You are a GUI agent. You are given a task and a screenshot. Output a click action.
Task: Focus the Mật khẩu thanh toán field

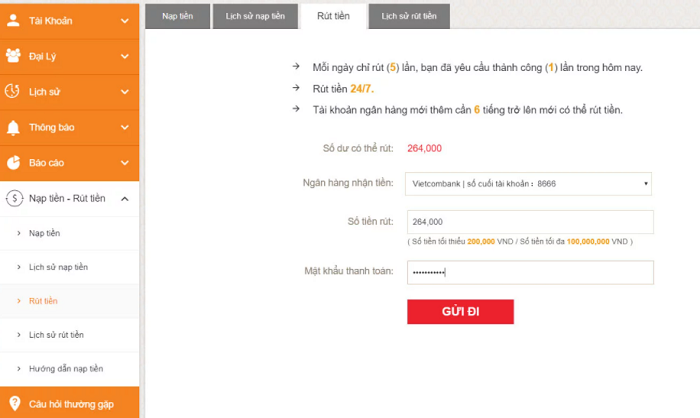point(529,272)
